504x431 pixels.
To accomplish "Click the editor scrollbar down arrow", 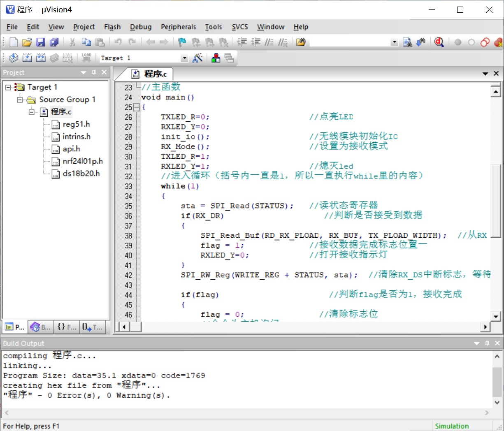I will click(496, 317).
